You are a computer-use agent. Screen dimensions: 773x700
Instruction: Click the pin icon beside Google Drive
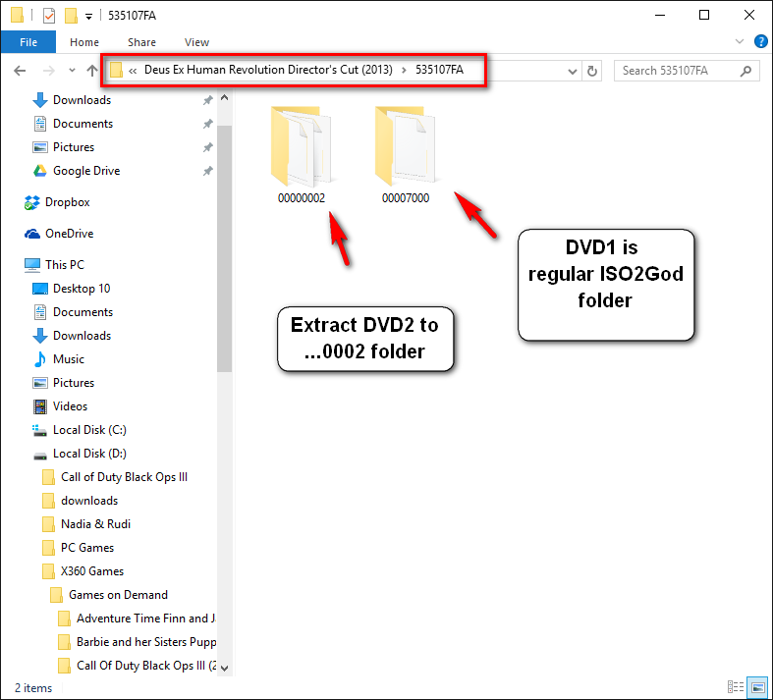(x=208, y=171)
